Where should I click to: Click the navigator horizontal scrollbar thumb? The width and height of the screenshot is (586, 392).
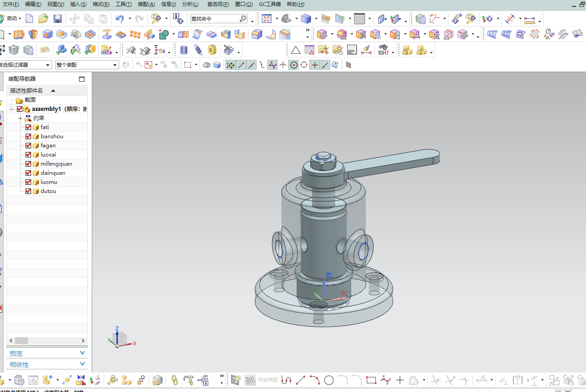pyautogui.click(x=21, y=341)
